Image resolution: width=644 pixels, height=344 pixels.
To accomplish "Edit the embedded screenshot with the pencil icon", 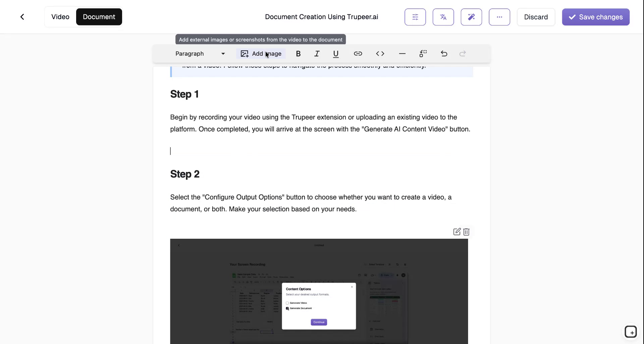I will coord(456,232).
